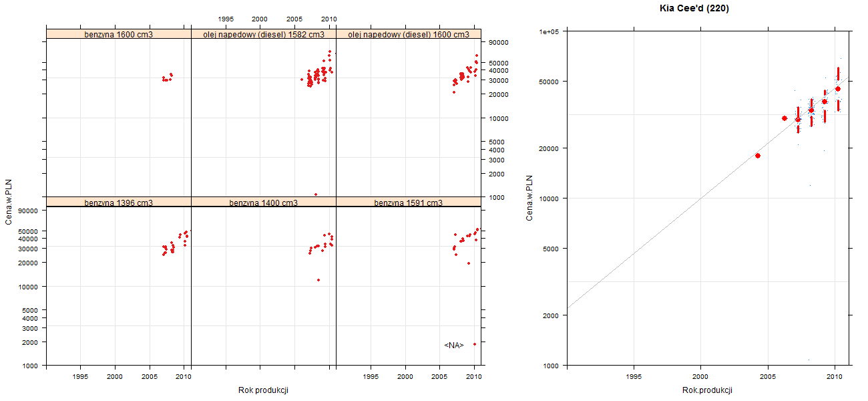Click the "50000" y-axis tick of the Kia chart
The height and width of the screenshot is (401, 868).
(550, 82)
